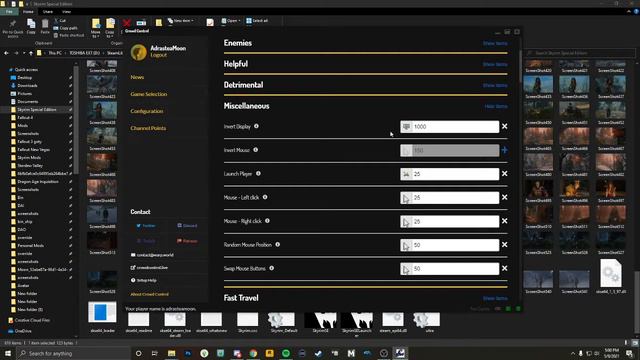Click Windows taskbar search box
Viewport: 640px width, 360px height.
pyautogui.click(x=73, y=353)
